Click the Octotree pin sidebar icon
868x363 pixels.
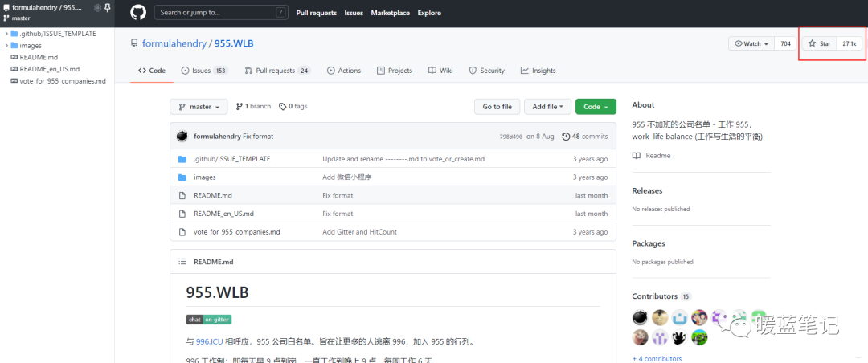(108, 8)
